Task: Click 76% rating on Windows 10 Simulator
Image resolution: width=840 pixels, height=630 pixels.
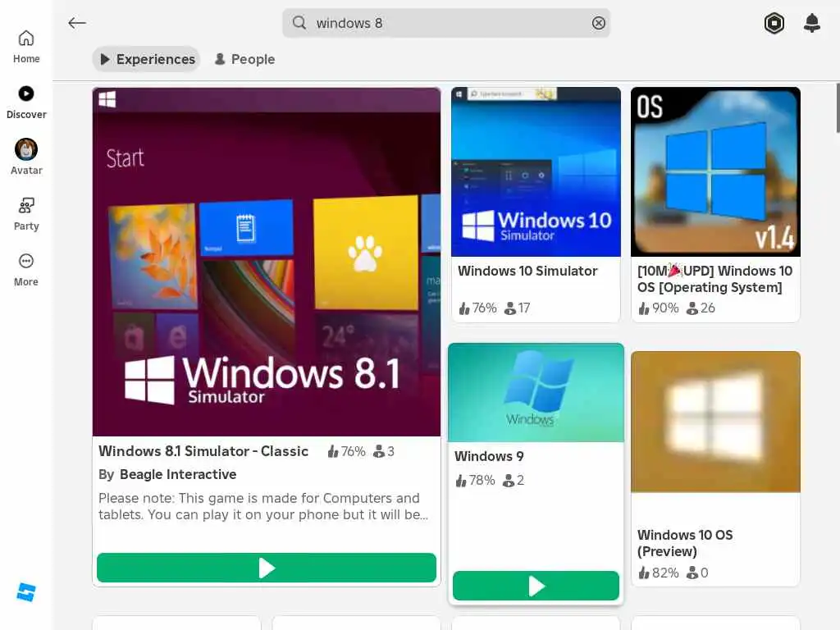Action: (x=478, y=308)
